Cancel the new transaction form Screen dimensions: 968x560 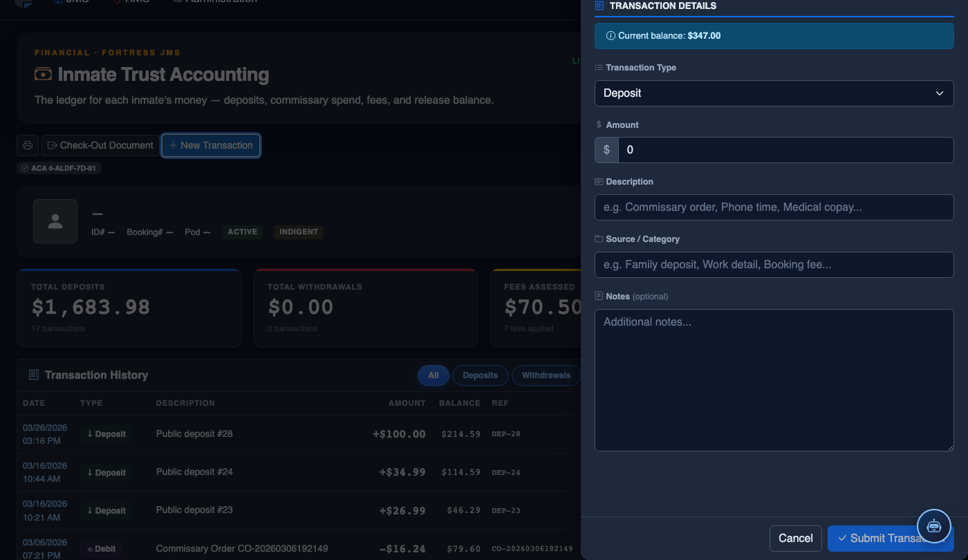tap(796, 539)
